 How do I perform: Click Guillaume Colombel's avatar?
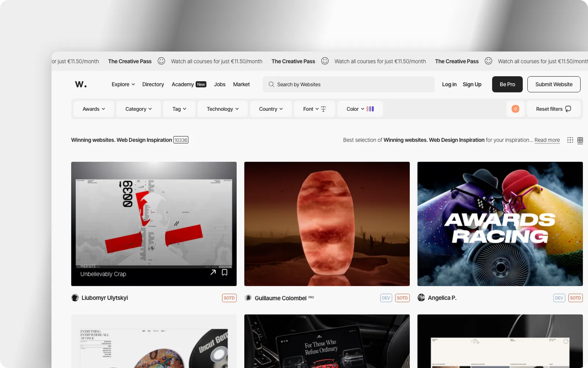click(248, 298)
